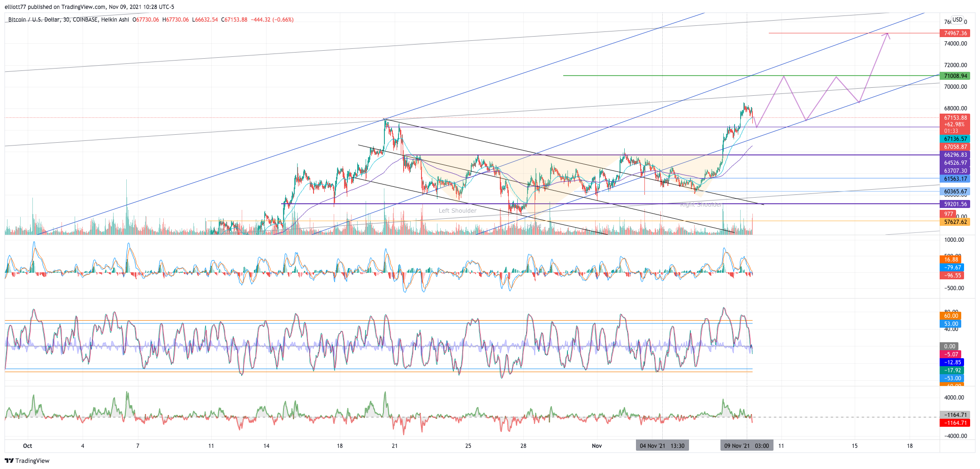Click the TradingView logo at bottom left
The width and height of the screenshot is (980, 469).
pos(27,461)
